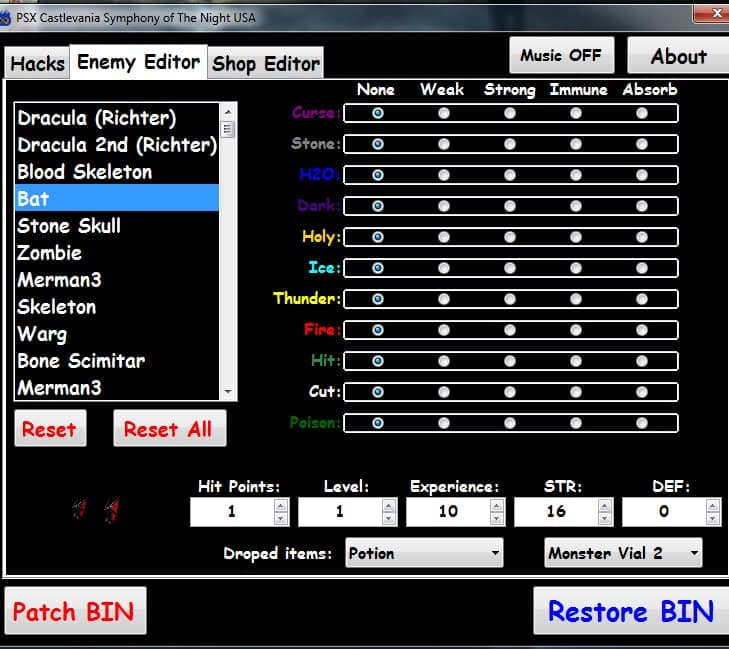Viewport: 729px width, 649px height.
Task: Set Poison resistance to Immune
Action: pyautogui.click(x=576, y=423)
